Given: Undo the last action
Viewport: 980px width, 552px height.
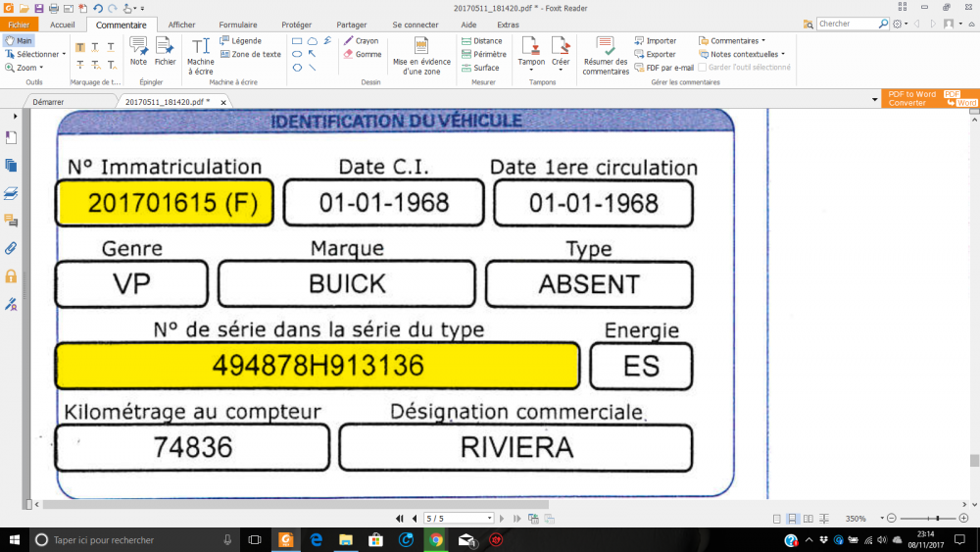Looking at the screenshot, I should [x=98, y=8].
